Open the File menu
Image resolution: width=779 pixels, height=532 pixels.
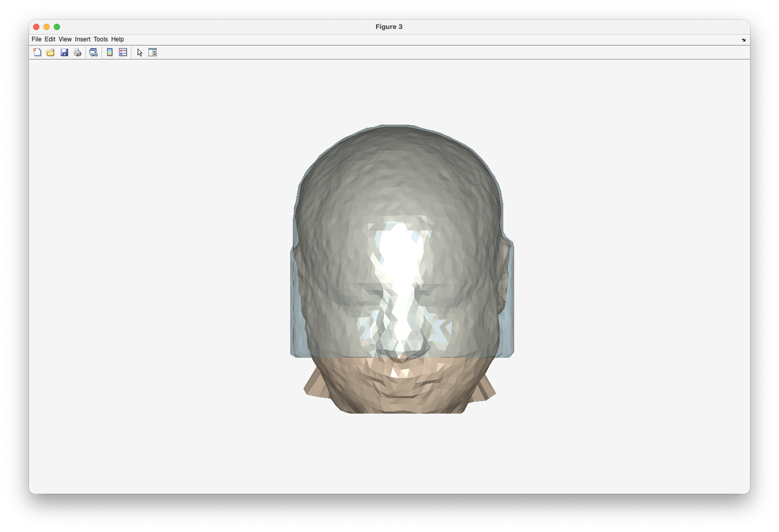click(36, 39)
